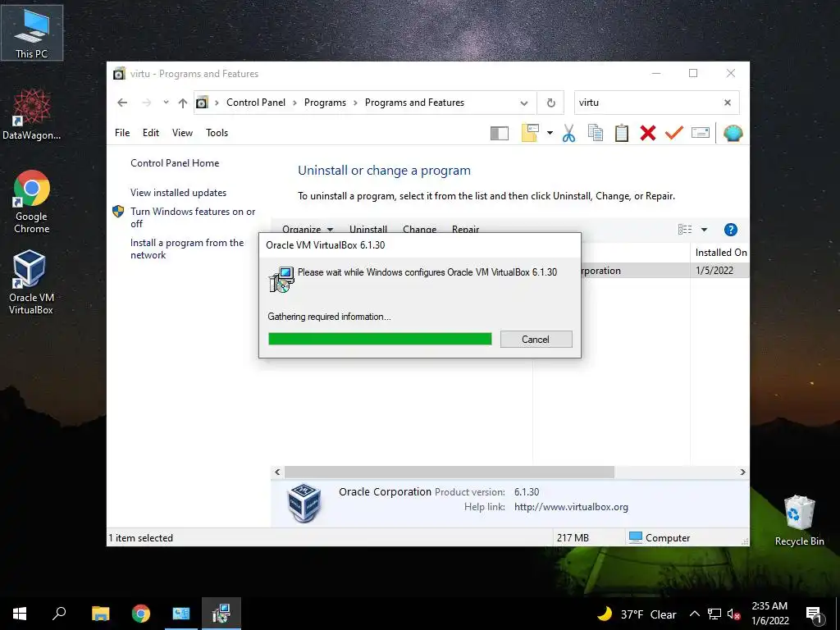Click the horizontal scrollbar thumb
This screenshot has height=630, width=840.
(449, 472)
